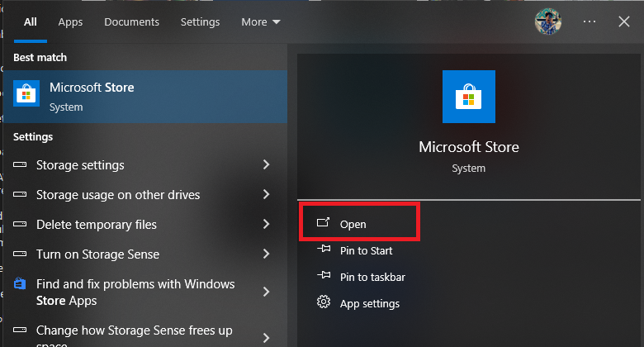This screenshot has width=644, height=347.
Task: Expand the Delete temporary files chevron
Action: (x=267, y=225)
